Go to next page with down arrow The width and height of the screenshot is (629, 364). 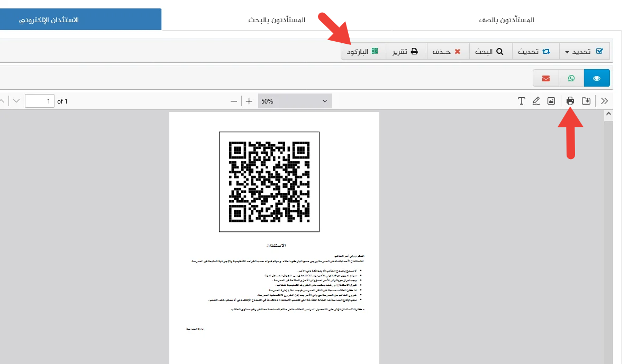(16, 101)
